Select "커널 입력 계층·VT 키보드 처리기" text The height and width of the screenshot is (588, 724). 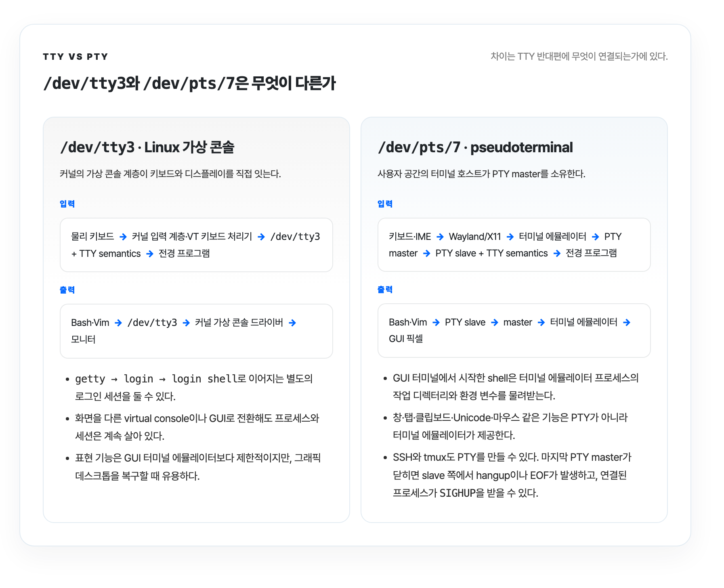coord(192,236)
